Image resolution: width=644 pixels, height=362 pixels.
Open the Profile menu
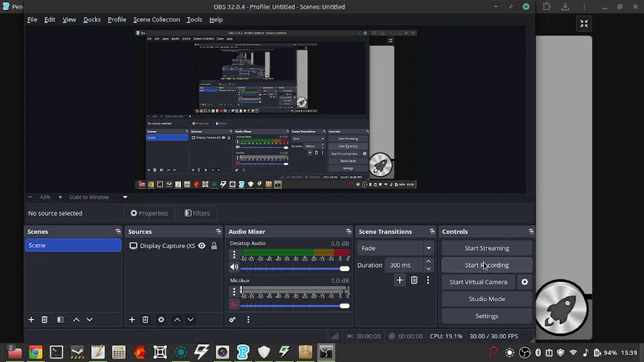click(117, 19)
